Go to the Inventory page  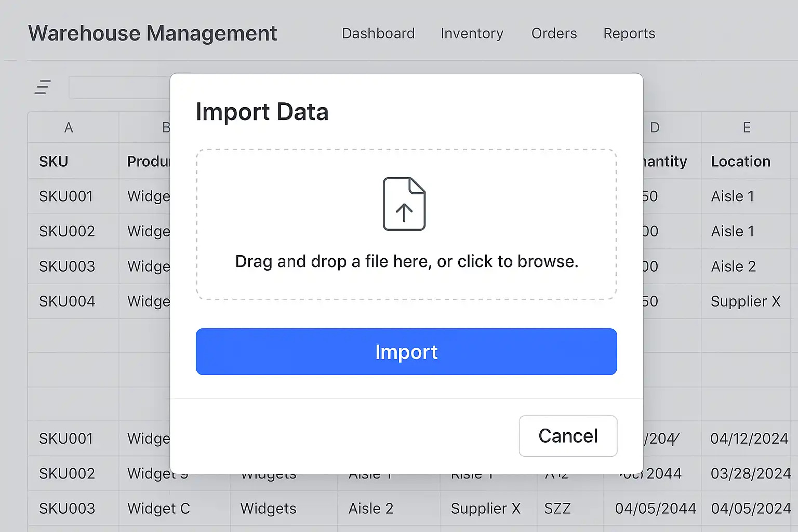click(x=472, y=33)
